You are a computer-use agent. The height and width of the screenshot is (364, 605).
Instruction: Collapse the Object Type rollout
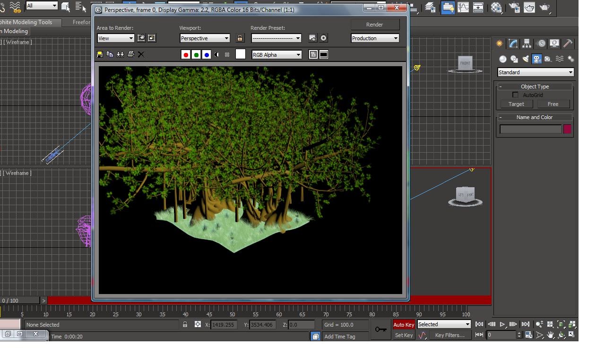pos(501,87)
